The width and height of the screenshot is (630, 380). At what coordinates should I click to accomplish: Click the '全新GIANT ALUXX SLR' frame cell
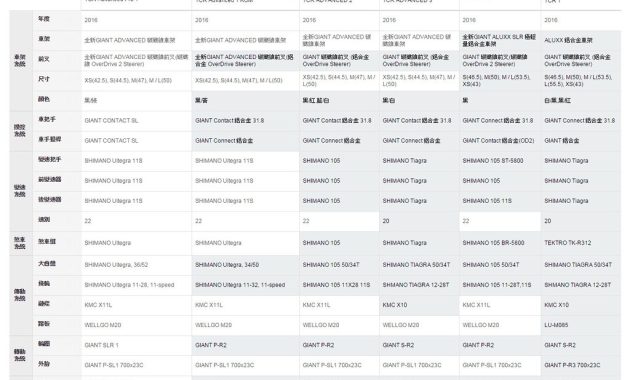click(x=499, y=40)
